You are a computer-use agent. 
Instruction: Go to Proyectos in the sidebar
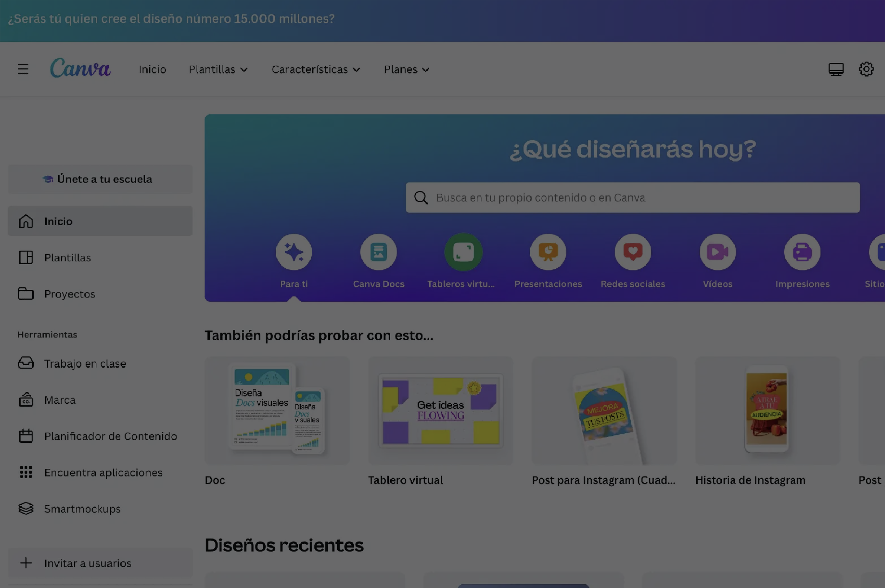pyautogui.click(x=69, y=294)
